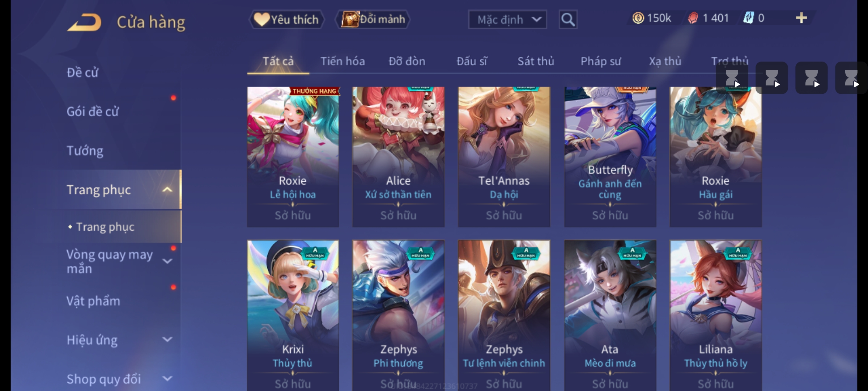The height and width of the screenshot is (391, 868).
Task: Open the search magnifier icon
Action: 568,20
